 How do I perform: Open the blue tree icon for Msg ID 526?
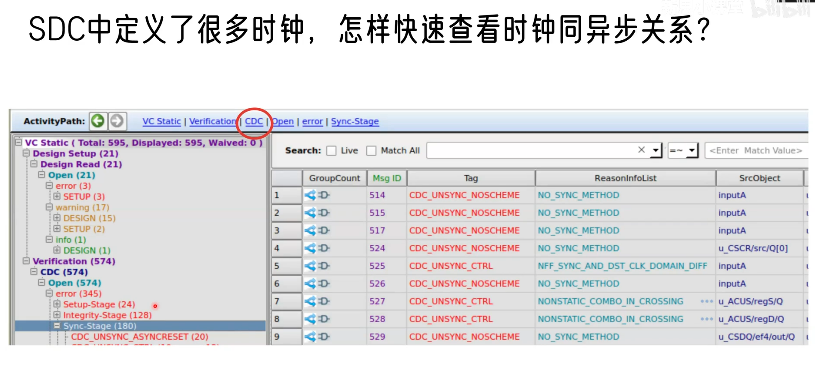[x=310, y=284]
